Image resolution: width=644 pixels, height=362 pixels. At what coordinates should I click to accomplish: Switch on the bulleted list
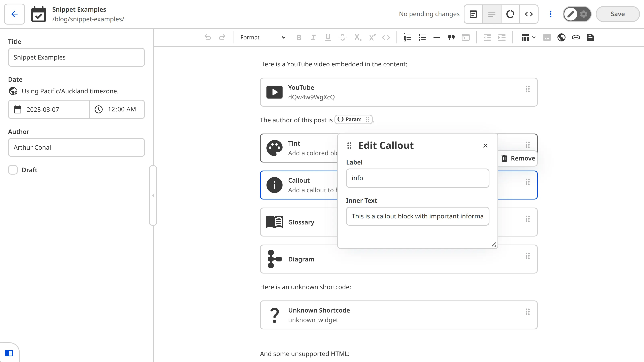[422, 37]
